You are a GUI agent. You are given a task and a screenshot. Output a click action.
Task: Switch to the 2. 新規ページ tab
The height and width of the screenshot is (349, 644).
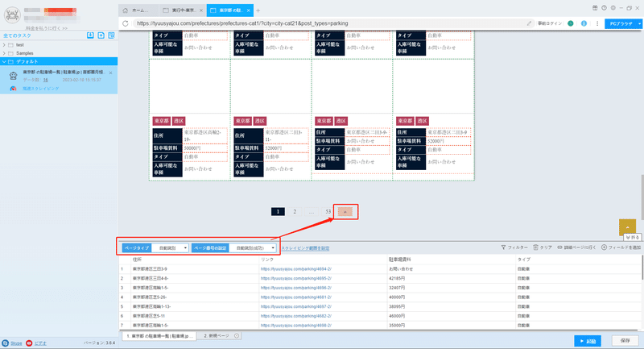217,336
